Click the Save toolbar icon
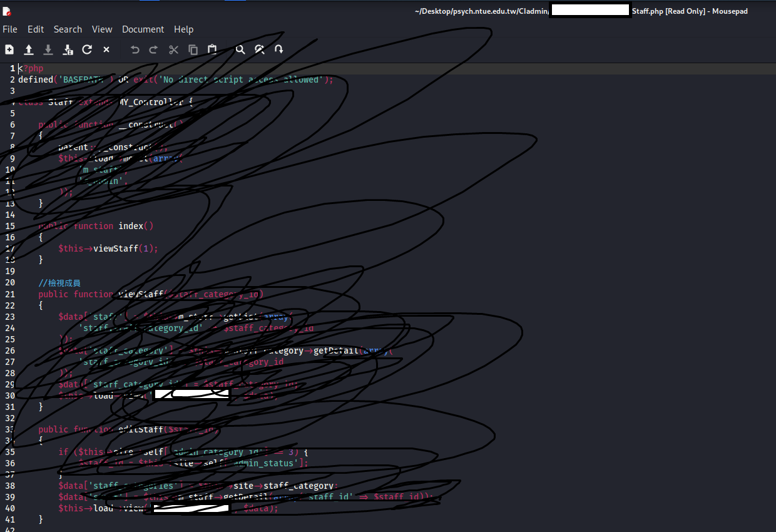Image resolution: width=776 pixels, height=532 pixels. [x=48, y=49]
